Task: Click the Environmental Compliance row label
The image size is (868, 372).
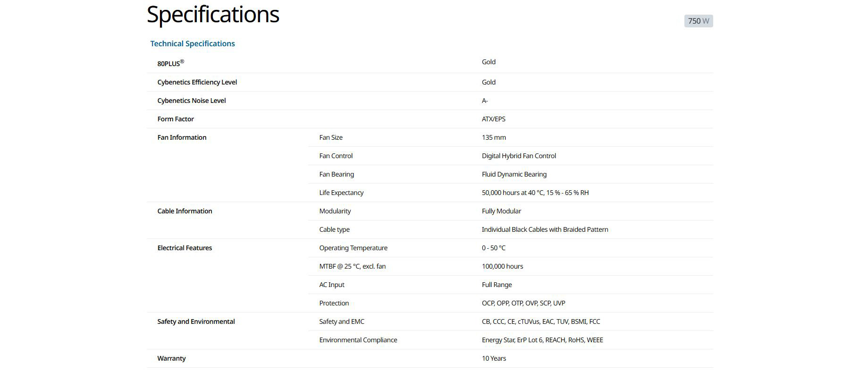Action: pyautogui.click(x=358, y=340)
